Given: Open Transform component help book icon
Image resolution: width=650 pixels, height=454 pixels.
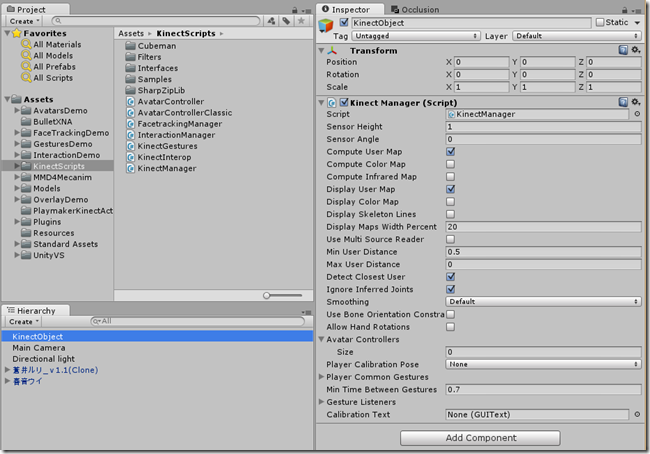Looking at the screenshot, I should tap(623, 50).
